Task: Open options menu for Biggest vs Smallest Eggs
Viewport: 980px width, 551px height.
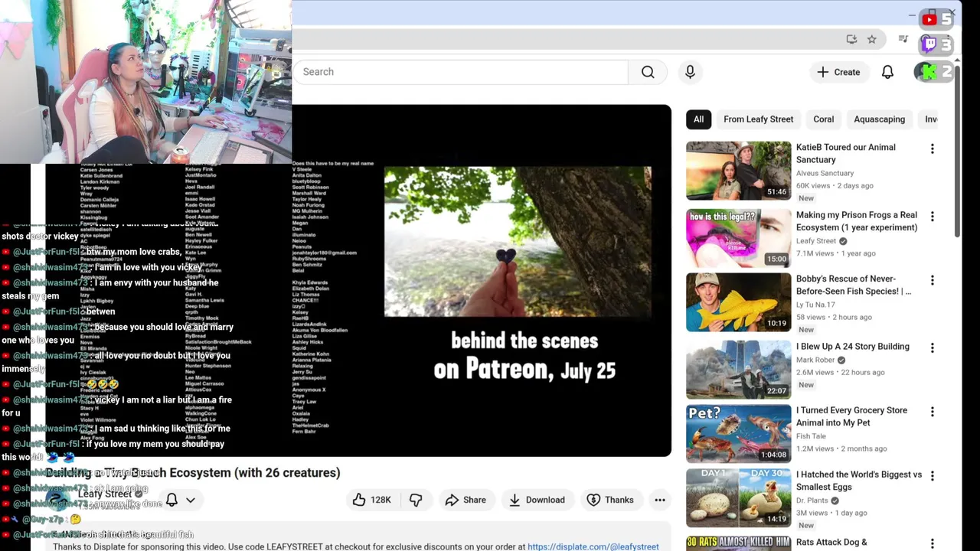Action: (x=932, y=477)
